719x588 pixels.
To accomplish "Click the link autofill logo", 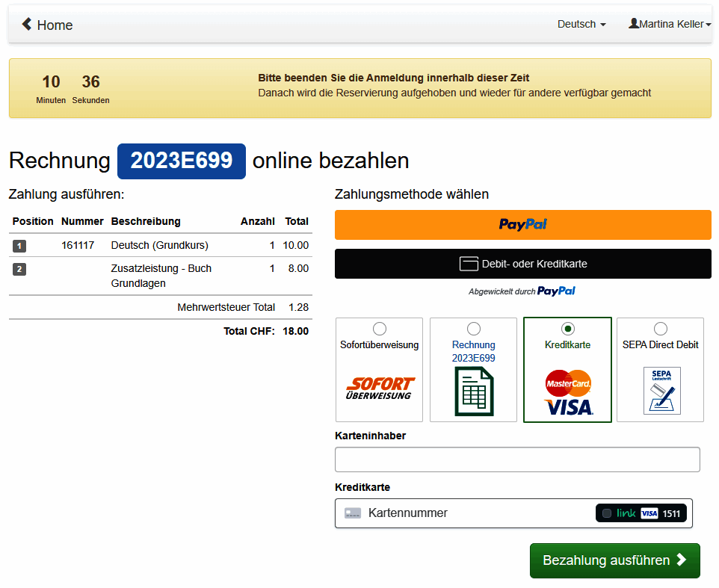I will click(626, 513).
